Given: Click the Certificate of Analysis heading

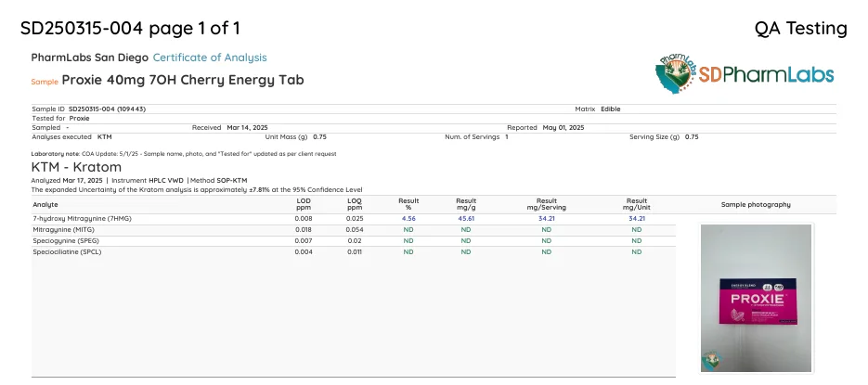Looking at the screenshot, I should point(210,58).
